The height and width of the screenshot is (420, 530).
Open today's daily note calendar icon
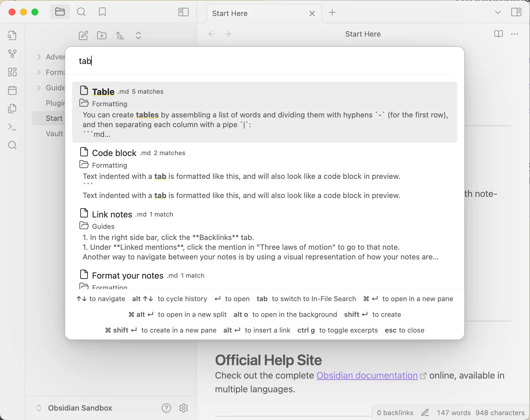[12, 91]
